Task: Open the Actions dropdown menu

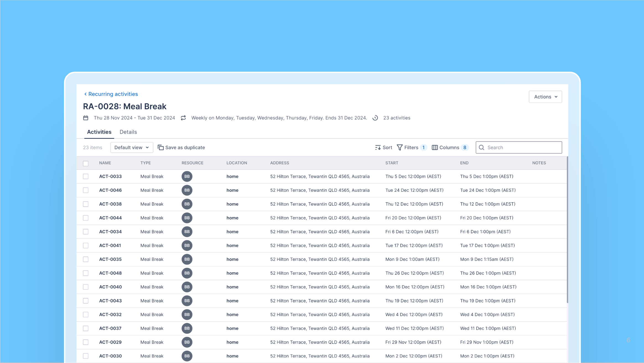Action: coord(545,97)
